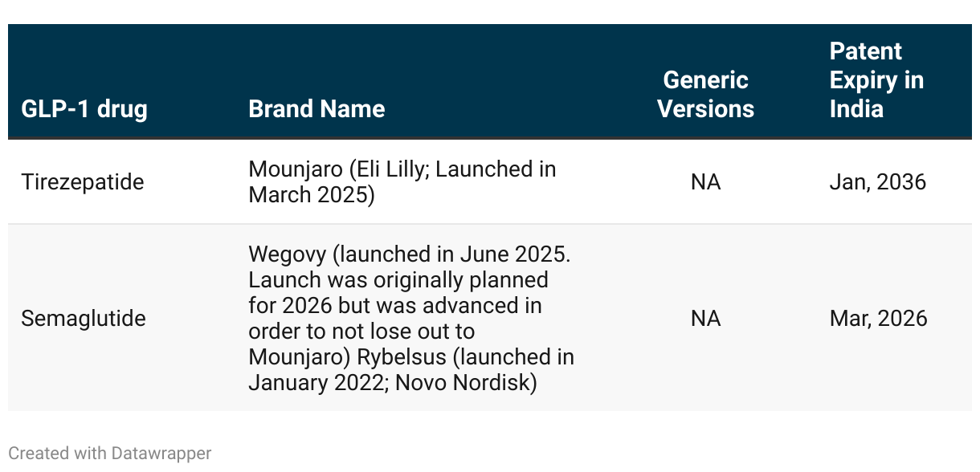Screen dimensions: 980x472
Task: Click the word 'Versions' in the header
Action: tap(705, 109)
